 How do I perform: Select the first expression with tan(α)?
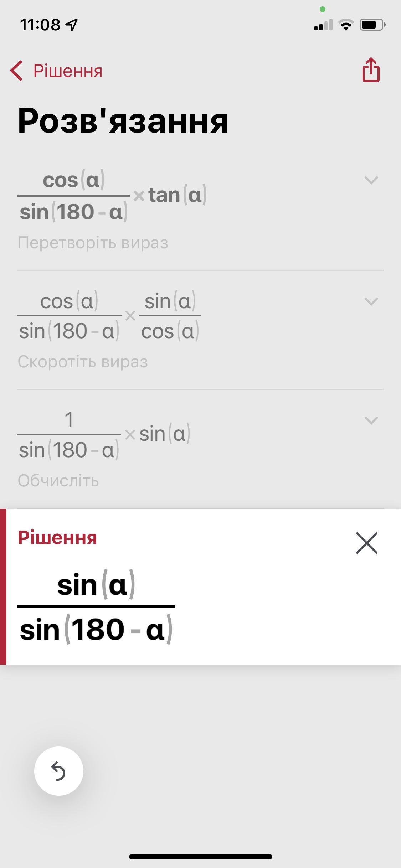coord(112,195)
